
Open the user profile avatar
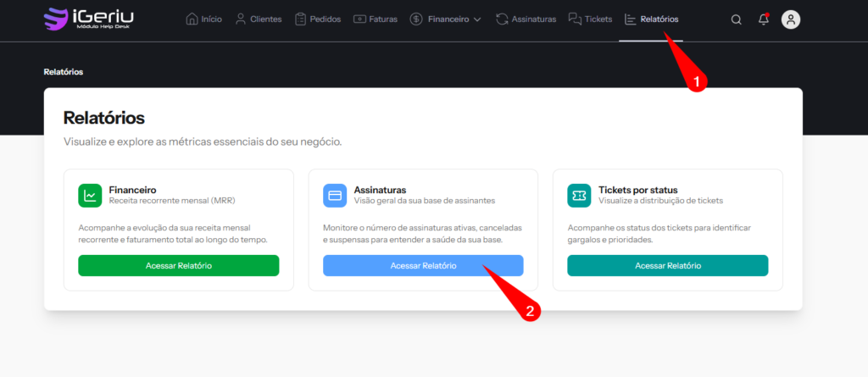791,19
